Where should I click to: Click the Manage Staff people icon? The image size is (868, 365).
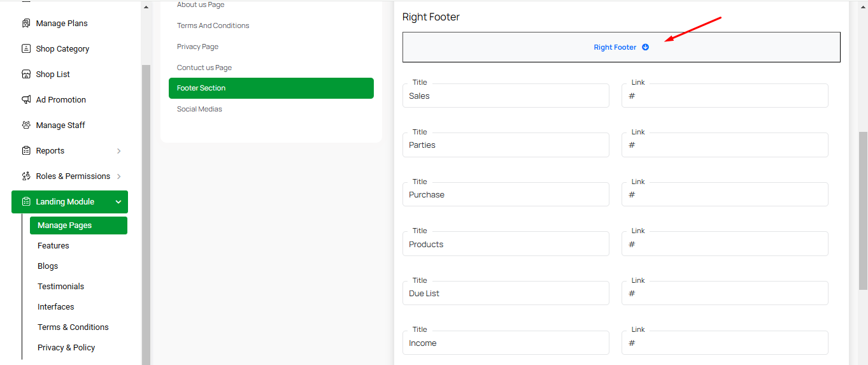[x=26, y=125]
